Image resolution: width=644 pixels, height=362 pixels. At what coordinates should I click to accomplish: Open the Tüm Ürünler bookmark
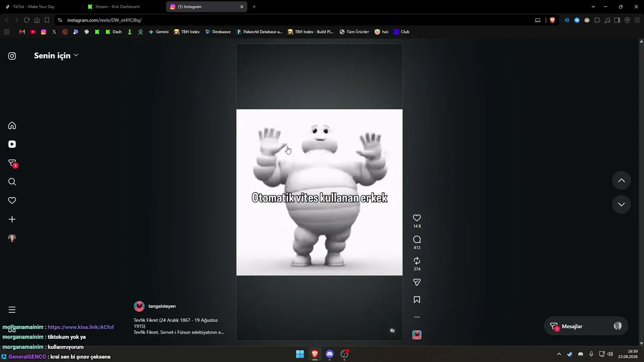pos(354,32)
